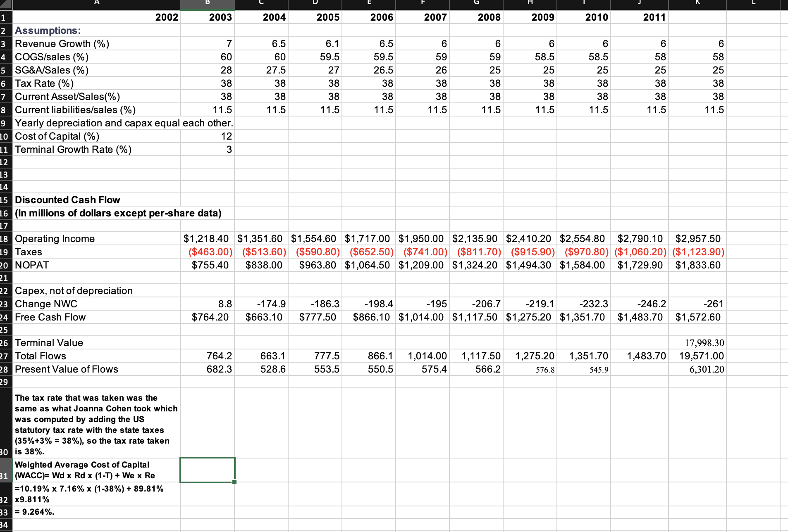Viewport: 788px width, 532px height.
Task: Select column B header
Action: pos(208,4)
